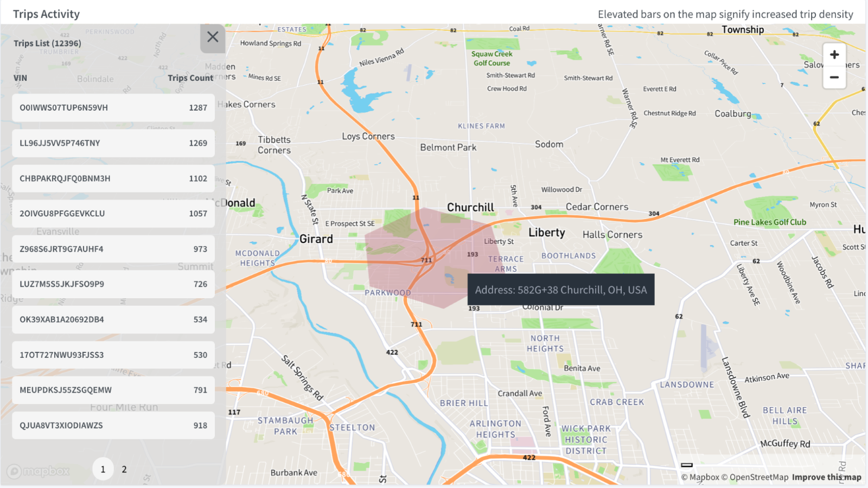Close the Trips List panel
Screen dimensions: 868x488
coord(213,37)
